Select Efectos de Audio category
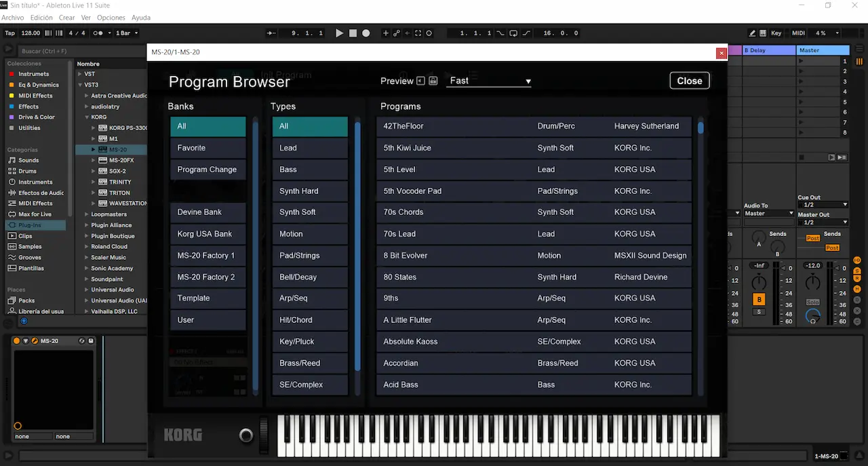This screenshot has height=466, width=868. coord(41,193)
